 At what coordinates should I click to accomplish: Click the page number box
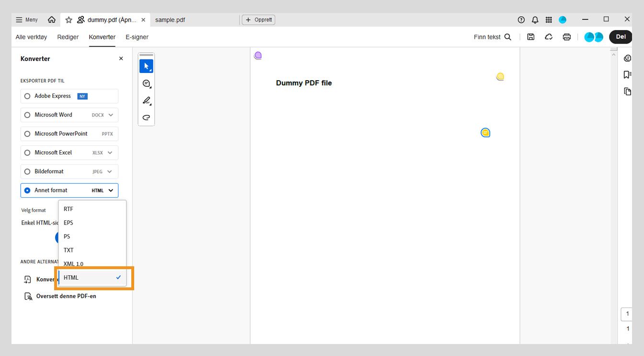pos(627,314)
